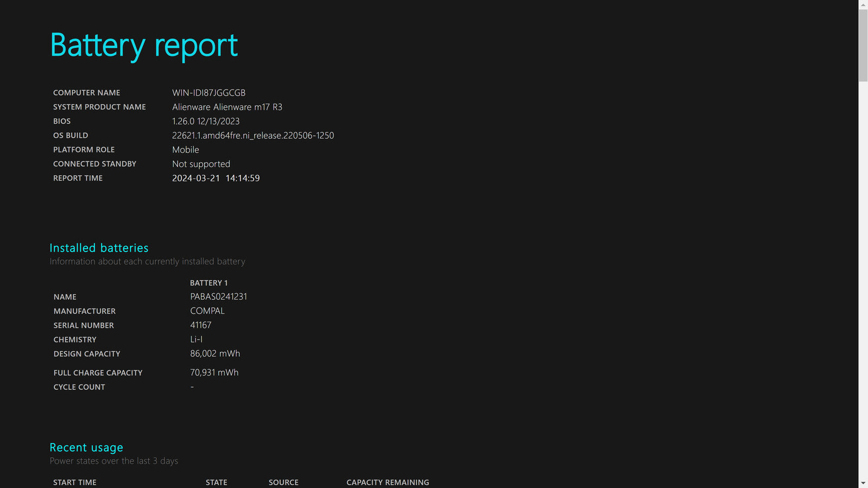The width and height of the screenshot is (868, 488).
Task: Click the STATE column header
Action: pos(216,483)
